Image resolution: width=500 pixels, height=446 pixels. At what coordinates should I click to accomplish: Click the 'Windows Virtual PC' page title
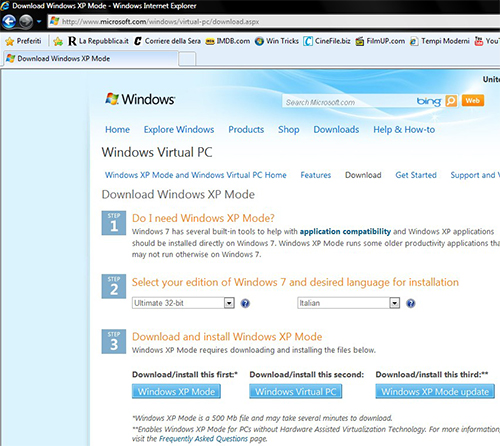[157, 152]
